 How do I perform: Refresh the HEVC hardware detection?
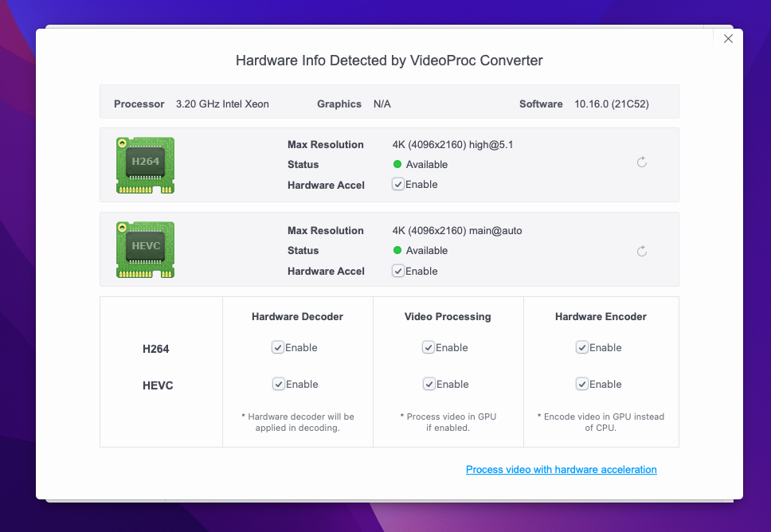(642, 251)
